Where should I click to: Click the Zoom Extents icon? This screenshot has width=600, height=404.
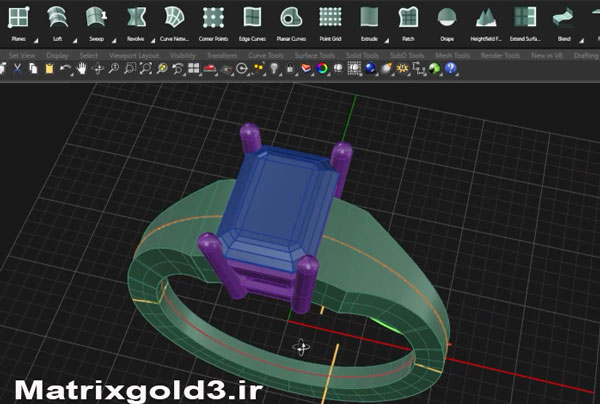(x=146, y=69)
